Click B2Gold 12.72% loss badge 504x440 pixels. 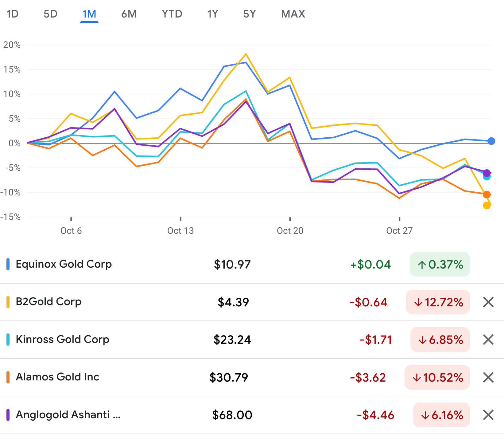click(438, 302)
